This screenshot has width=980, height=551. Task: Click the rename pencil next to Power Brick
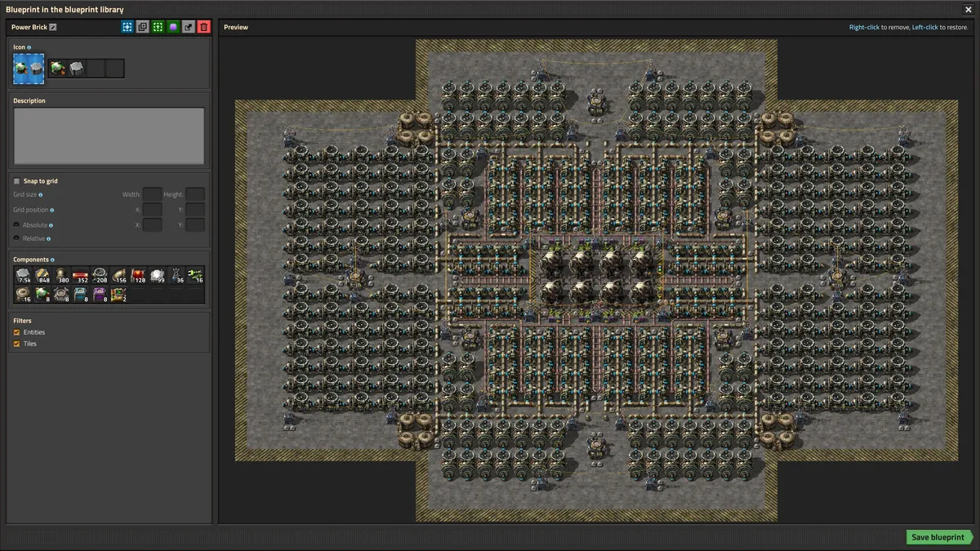[x=53, y=27]
